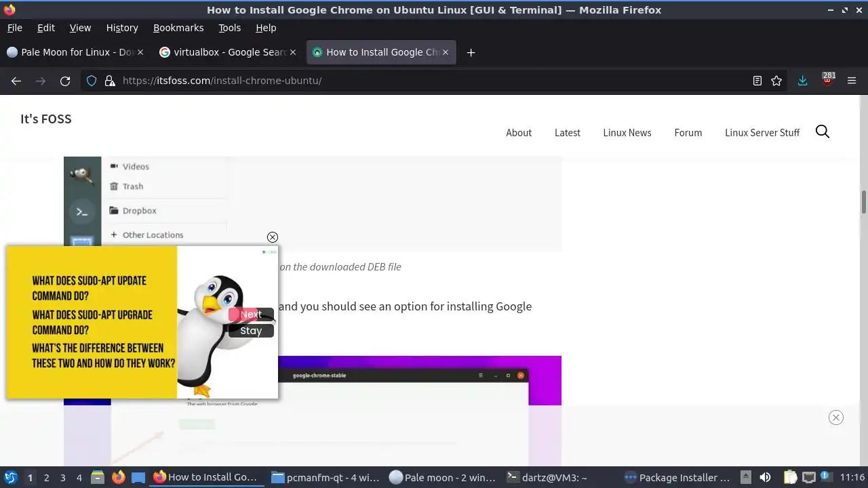Open the Latest navigation link
This screenshot has height=488, width=868.
(x=568, y=133)
